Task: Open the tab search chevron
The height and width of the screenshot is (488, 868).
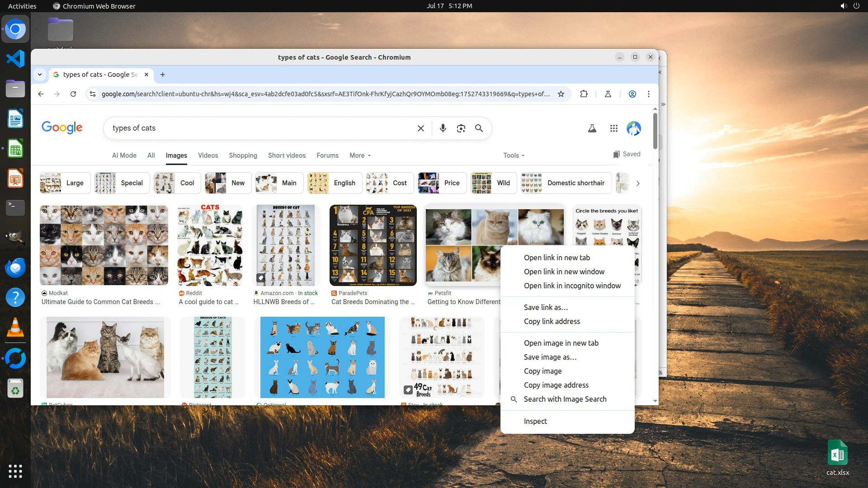Action: [40, 75]
